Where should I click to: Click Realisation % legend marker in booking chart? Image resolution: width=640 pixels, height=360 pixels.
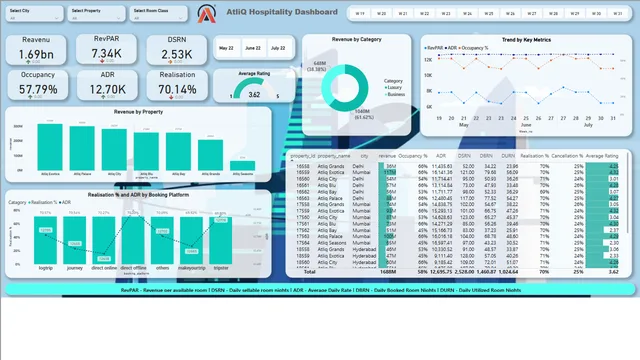tap(29, 202)
